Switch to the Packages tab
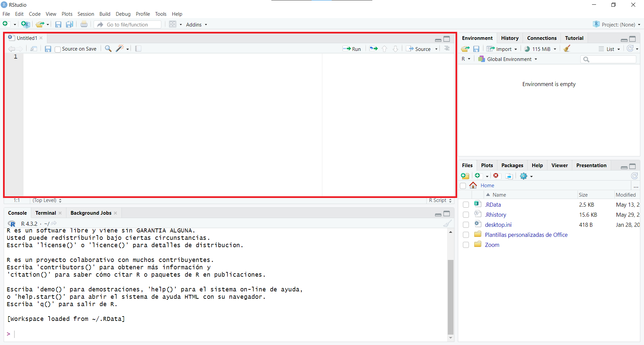The image size is (644, 345). [512, 165]
